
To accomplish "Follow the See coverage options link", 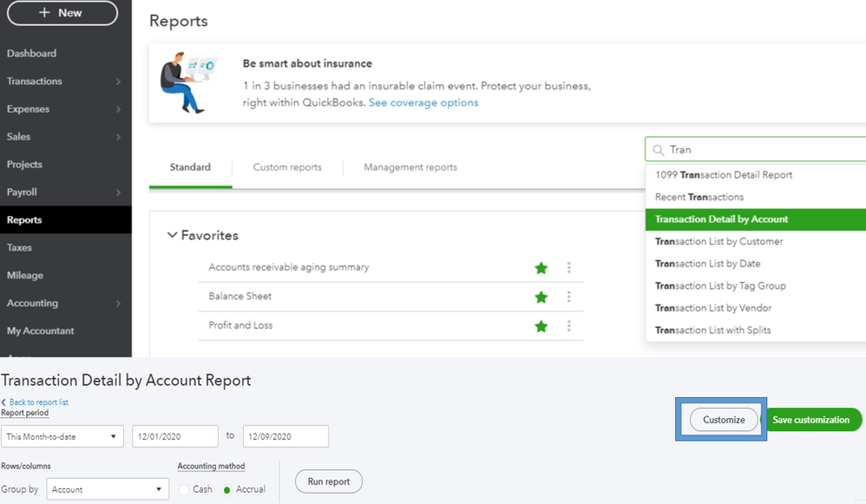I will click(423, 102).
